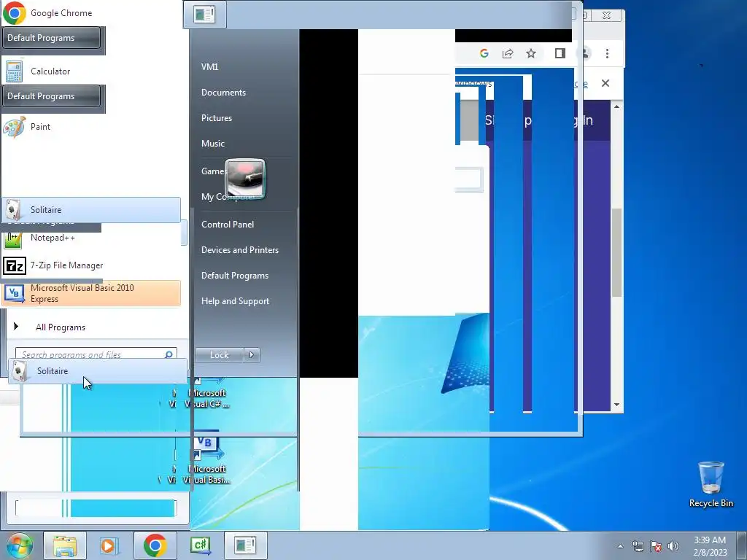Open the arrow menu beside Lock

[252, 355]
